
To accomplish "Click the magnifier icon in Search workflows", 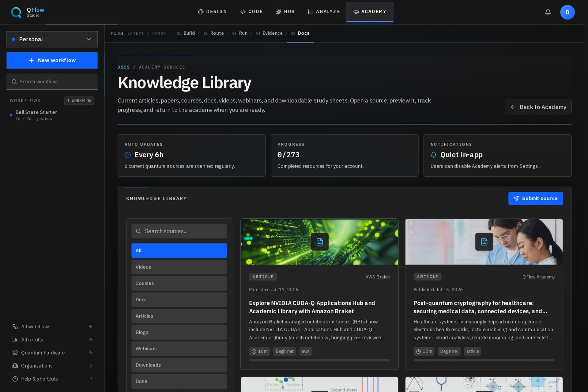I will [14, 82].
